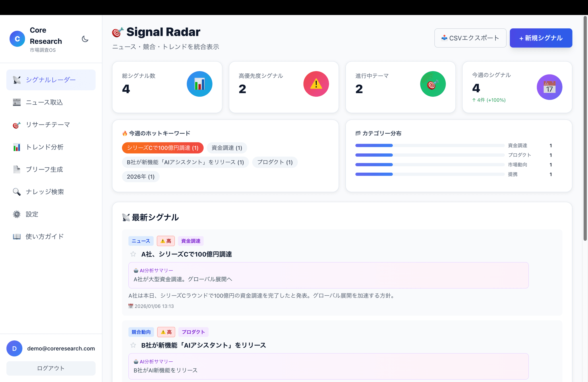
Task: Filter by the プロダクト keyword chip
Action: (x=275, y=162)
